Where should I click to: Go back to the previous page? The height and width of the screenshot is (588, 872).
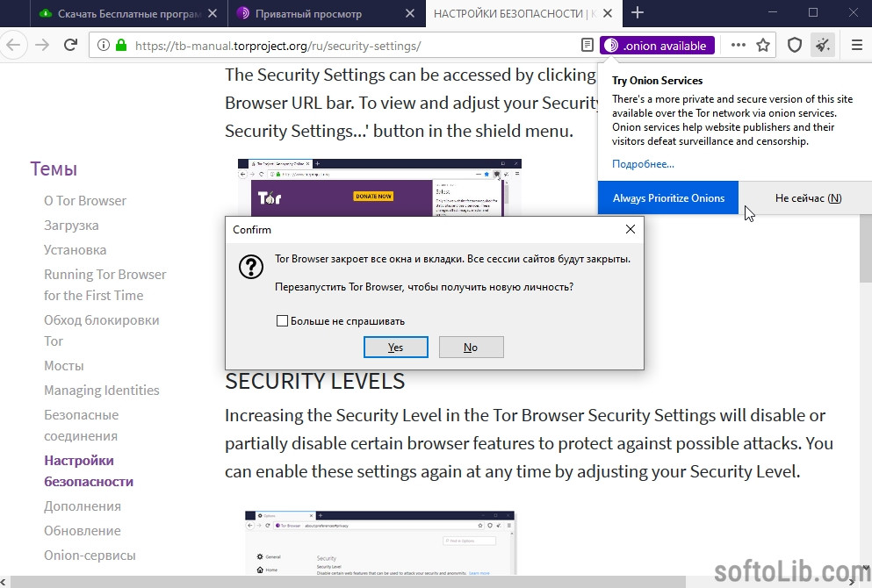[13, 45]
